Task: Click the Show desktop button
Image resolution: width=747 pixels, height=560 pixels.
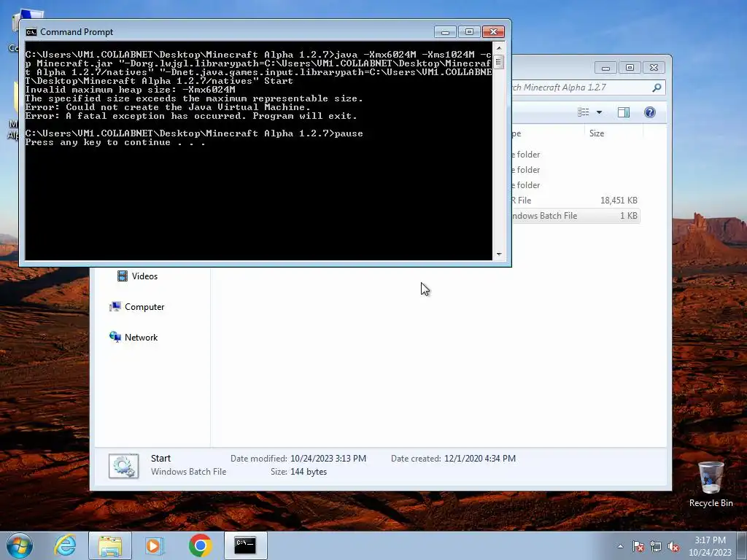Action: 742,545
